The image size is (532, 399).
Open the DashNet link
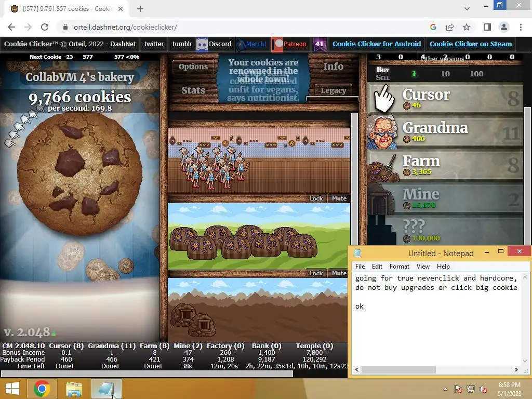coord(123,44)
